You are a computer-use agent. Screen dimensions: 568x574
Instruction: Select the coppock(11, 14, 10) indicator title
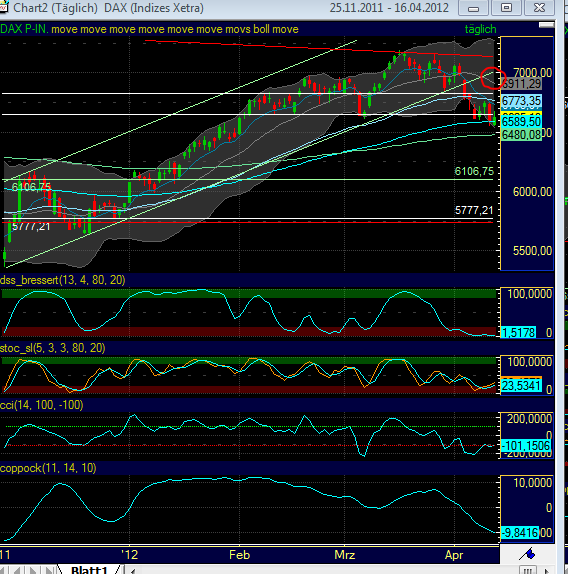point(48,468)
